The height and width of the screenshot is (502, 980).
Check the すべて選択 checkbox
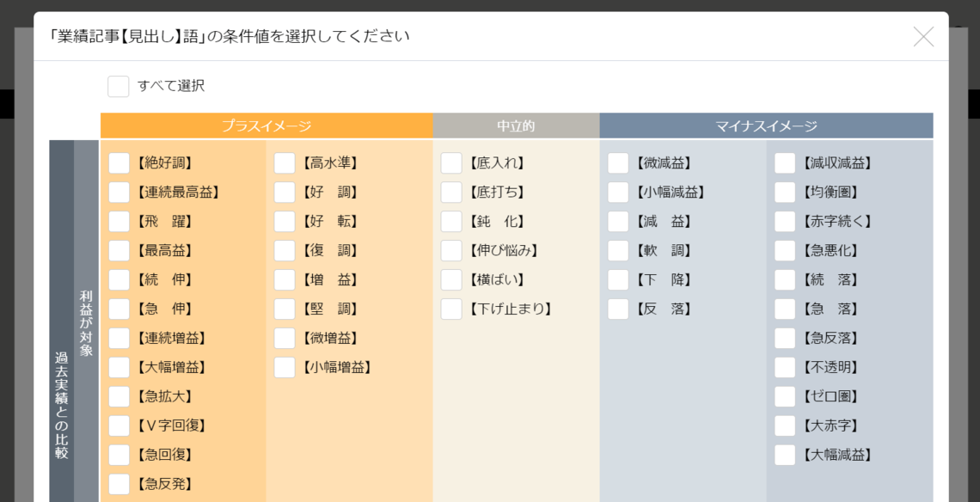[119, 86]
